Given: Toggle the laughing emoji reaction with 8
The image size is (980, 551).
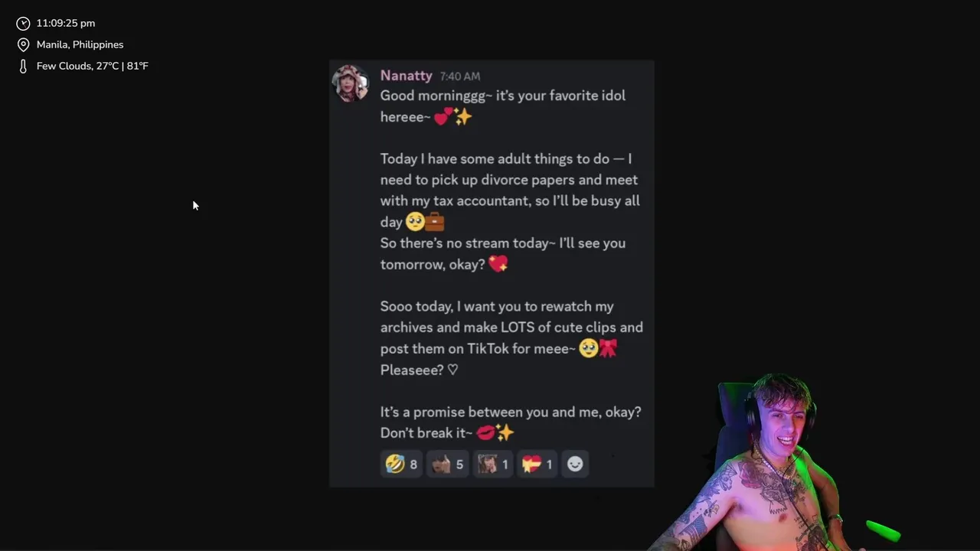Looking at the screenshot, I should pos(402,464).
